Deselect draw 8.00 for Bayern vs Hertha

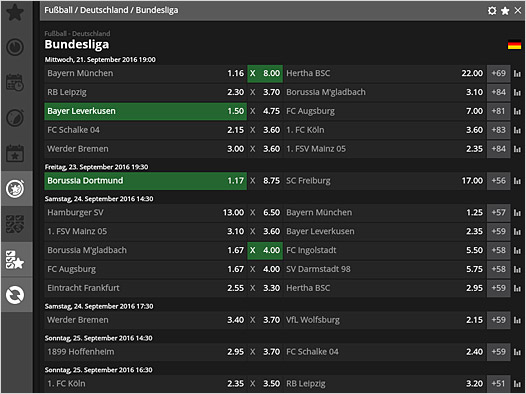[265, 74]
